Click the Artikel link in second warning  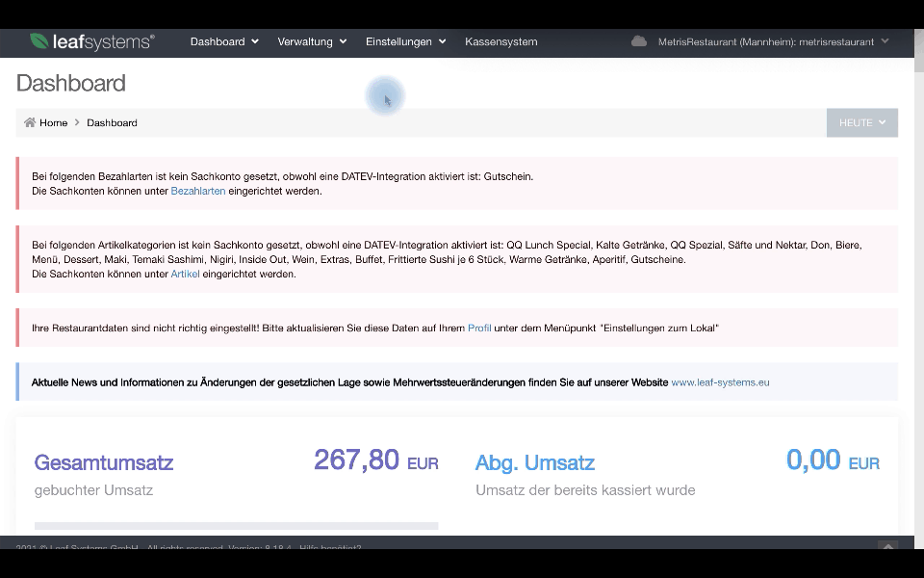pos(183,274)
